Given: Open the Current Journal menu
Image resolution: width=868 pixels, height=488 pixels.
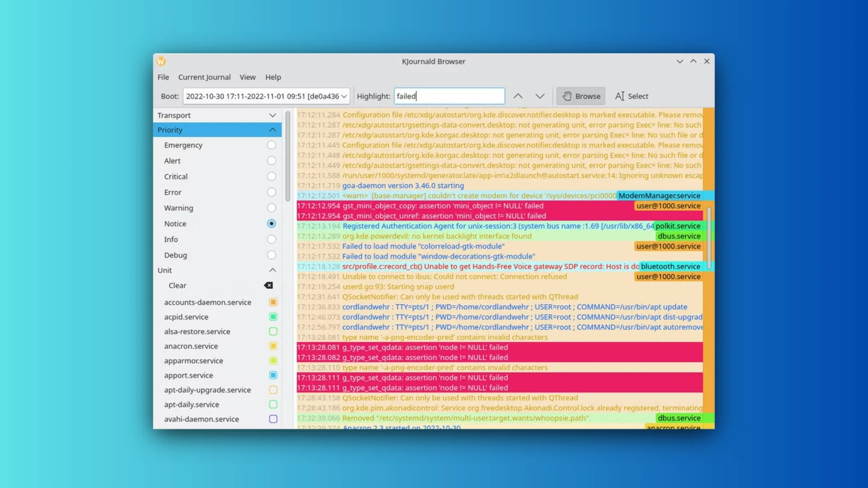Looking at the screenshot, I should 204,77.
